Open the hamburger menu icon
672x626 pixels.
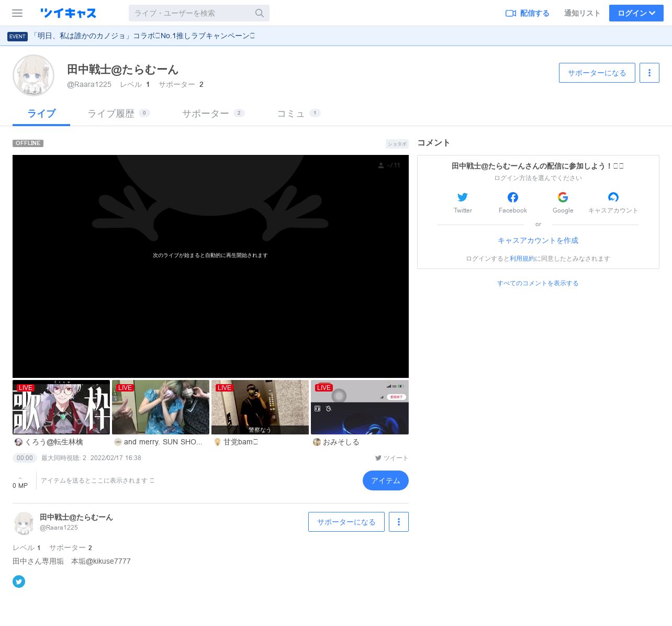[17, 13]
